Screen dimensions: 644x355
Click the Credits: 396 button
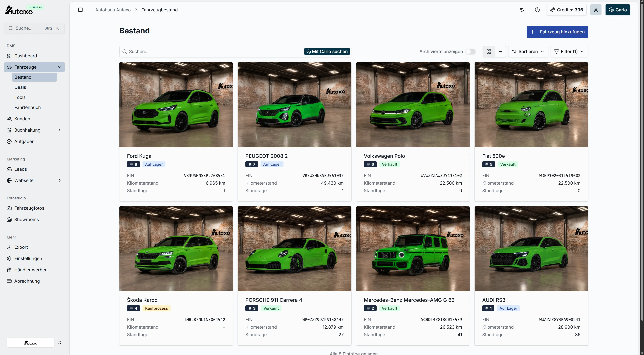pos(567,10)
